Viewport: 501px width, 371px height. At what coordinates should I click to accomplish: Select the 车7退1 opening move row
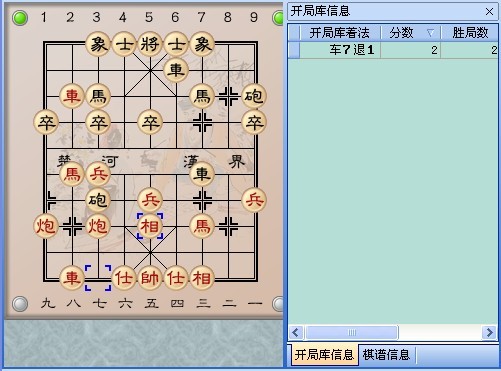click(x=393, y=50)
